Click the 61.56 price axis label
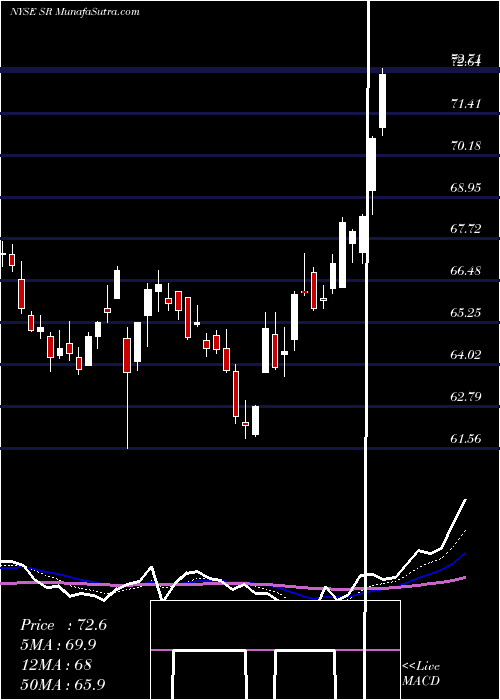Screen dimensions: 500x700 466,439
